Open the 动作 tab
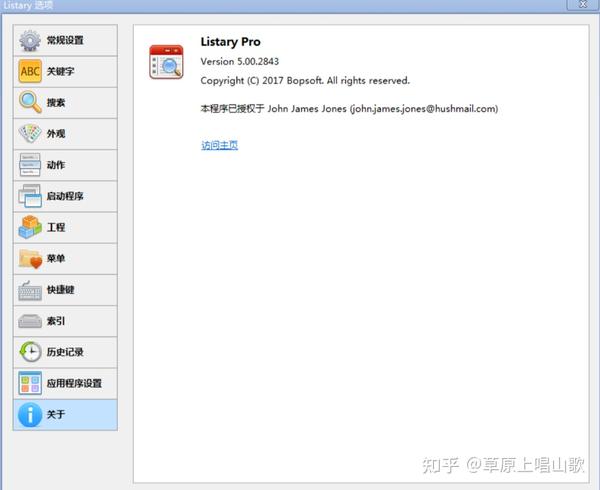 point(65,165)
